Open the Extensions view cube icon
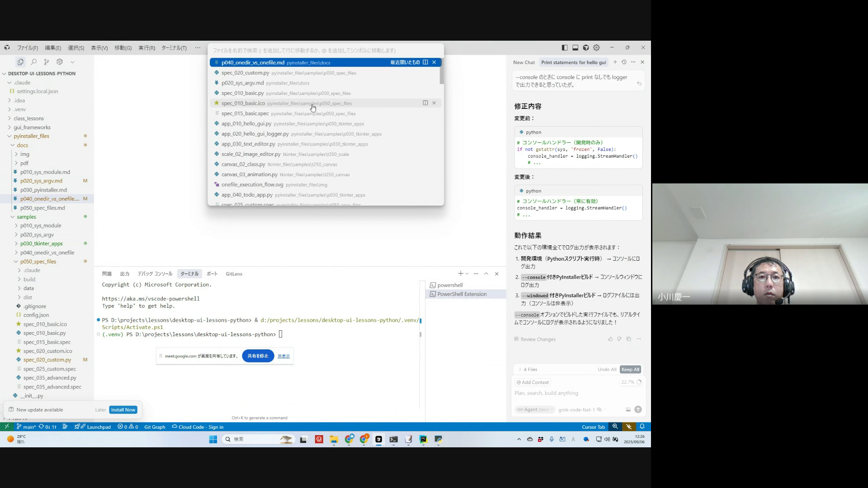Screen dimensions: 868x488 click(59, 62)
